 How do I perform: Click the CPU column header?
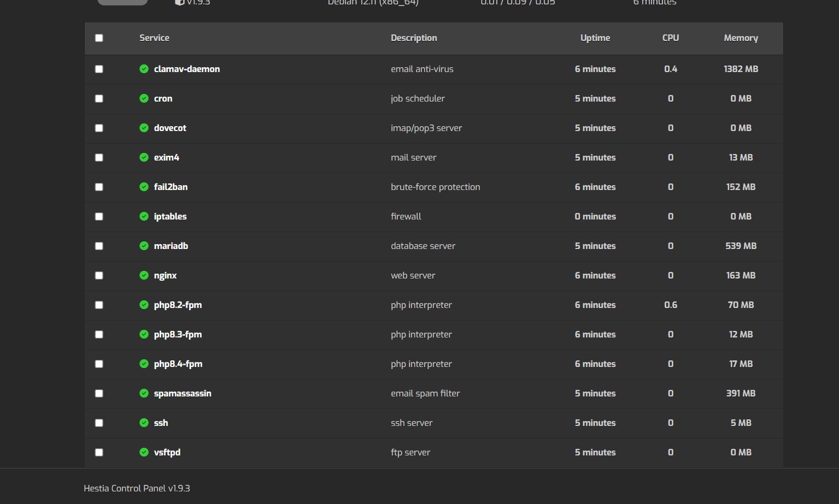pos(671,38)
